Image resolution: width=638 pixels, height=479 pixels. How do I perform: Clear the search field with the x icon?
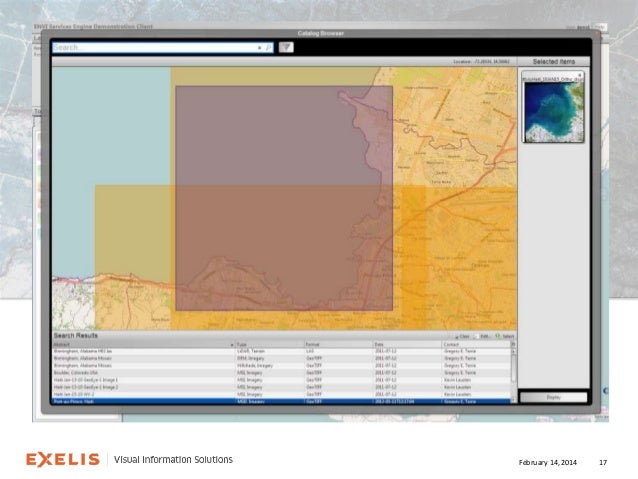click(259, 47)
